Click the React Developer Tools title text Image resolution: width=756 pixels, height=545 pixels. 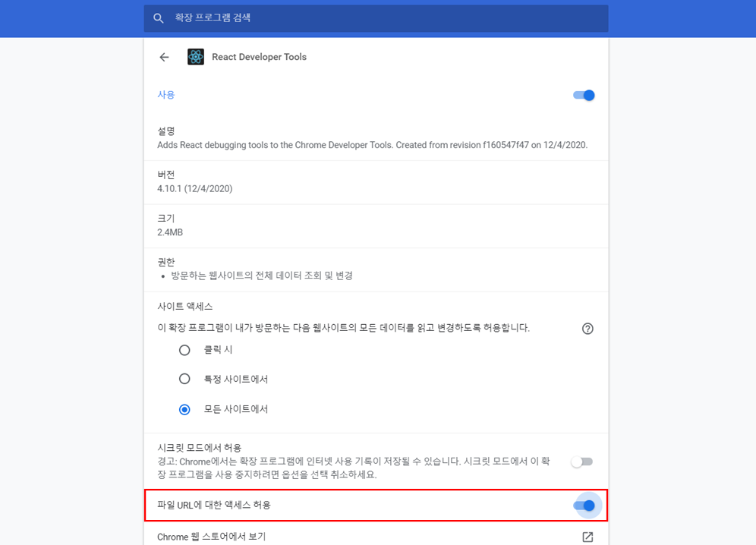click(x=260, y=57)
